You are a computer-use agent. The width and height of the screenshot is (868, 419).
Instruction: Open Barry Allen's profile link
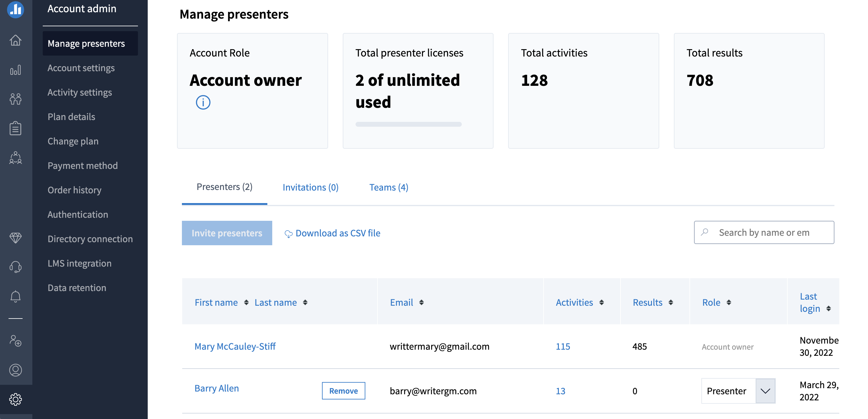click(x=217, y=388)
